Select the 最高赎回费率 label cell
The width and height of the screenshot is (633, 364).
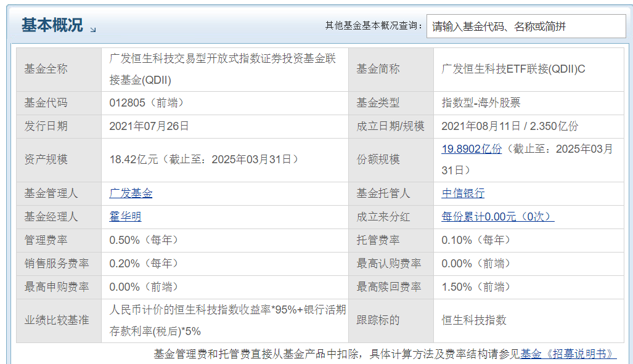(x=391, y=287)
